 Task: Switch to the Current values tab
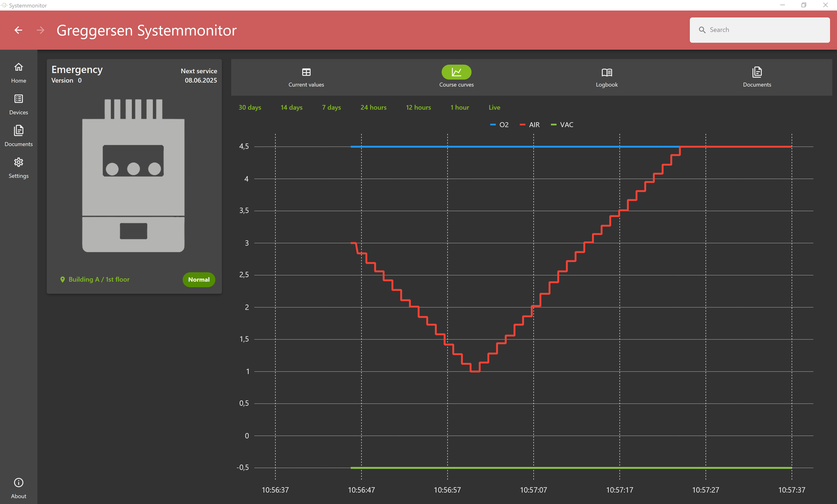click(x=306, y=77)
